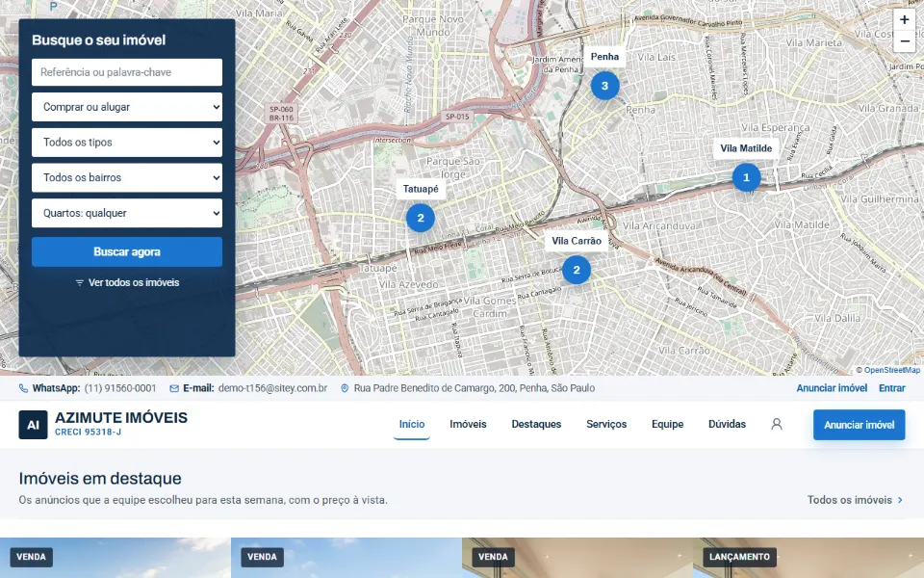Open the Penha cluster marker with 3 listings
Viewport: 924px width, 578px height.
tap(604, 86)
